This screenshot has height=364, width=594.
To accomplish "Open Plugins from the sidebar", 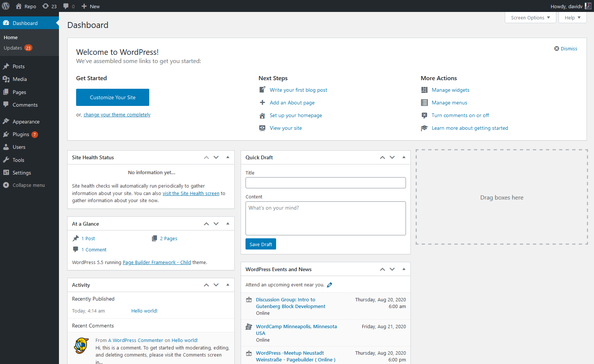I will [21, 134].
